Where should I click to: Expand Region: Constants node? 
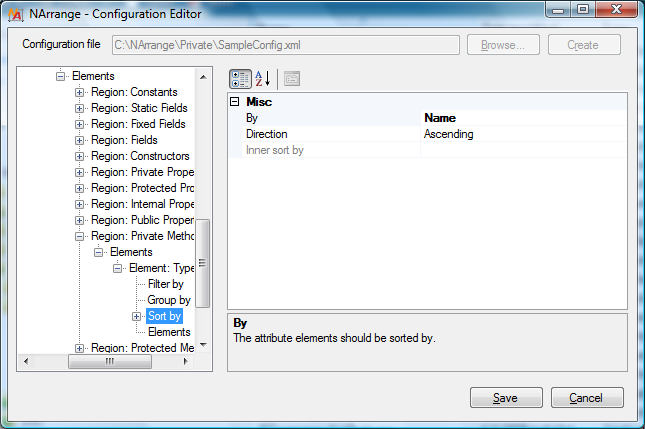coord(80,92)
